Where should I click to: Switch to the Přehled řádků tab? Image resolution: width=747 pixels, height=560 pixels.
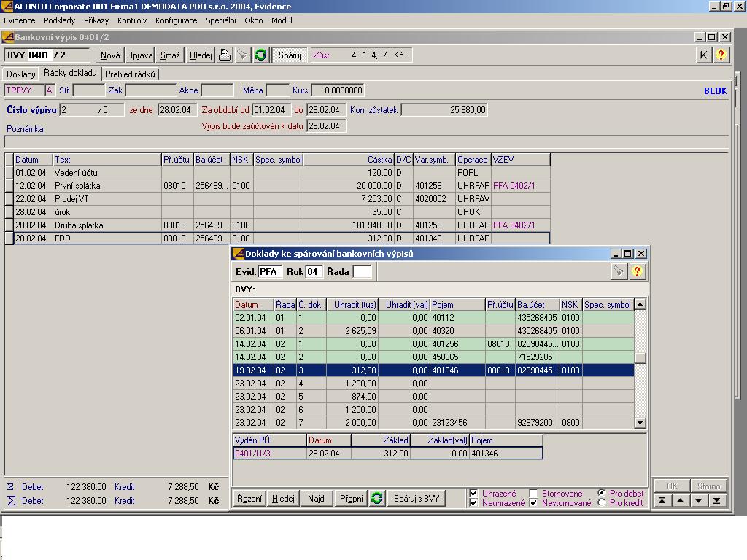tap(131, 74)
